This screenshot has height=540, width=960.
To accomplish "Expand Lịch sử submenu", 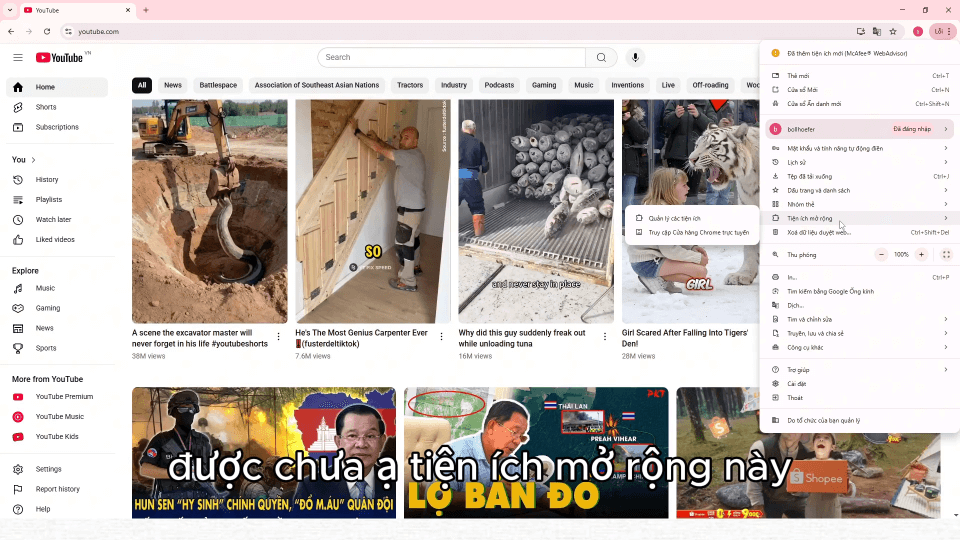I will [860, 162].
